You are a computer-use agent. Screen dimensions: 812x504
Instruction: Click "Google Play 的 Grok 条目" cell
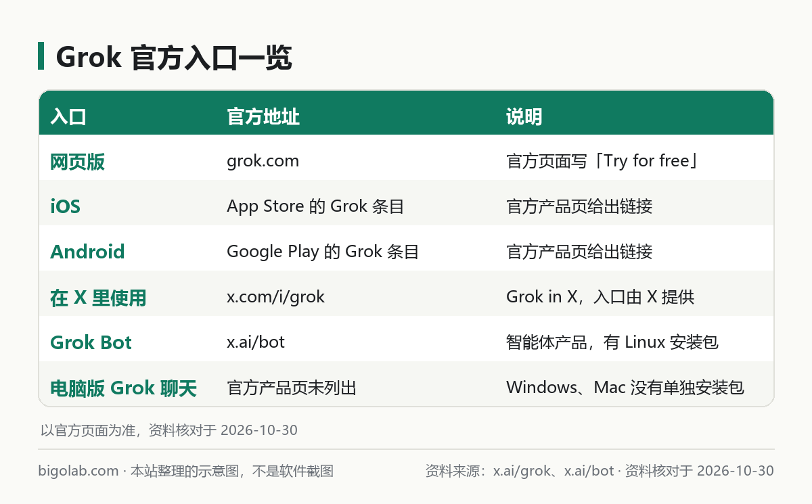click(323, 252)
